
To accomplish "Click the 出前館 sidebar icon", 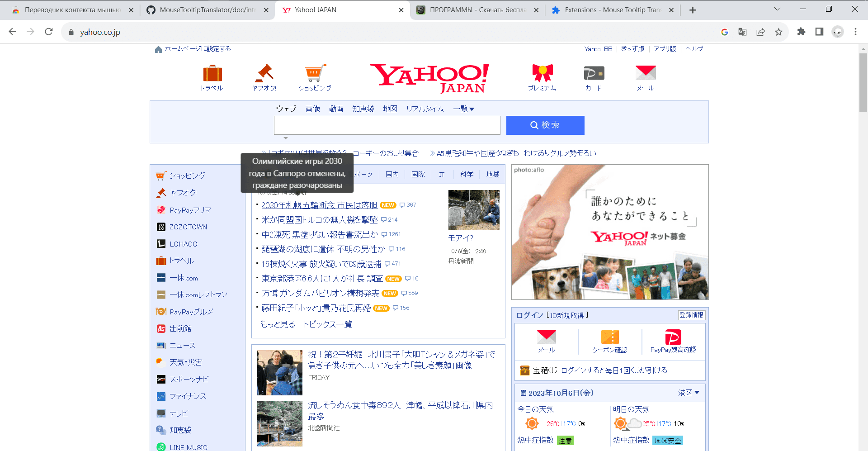I will 161,328.
